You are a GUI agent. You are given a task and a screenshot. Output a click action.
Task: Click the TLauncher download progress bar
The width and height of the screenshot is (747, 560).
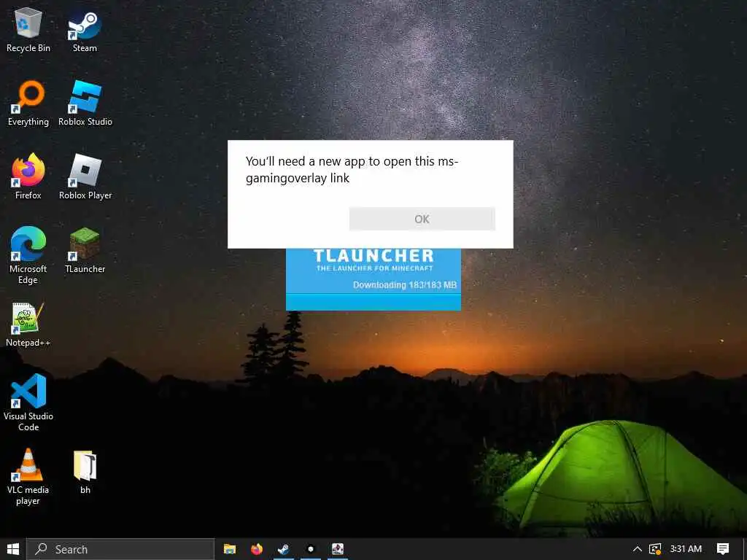point(373,303)
